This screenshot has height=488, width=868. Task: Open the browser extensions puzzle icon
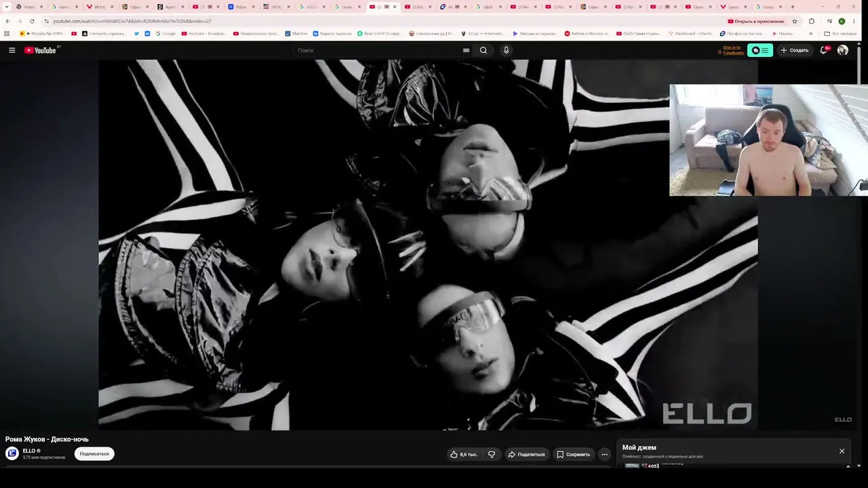click(x=812, y=21)
